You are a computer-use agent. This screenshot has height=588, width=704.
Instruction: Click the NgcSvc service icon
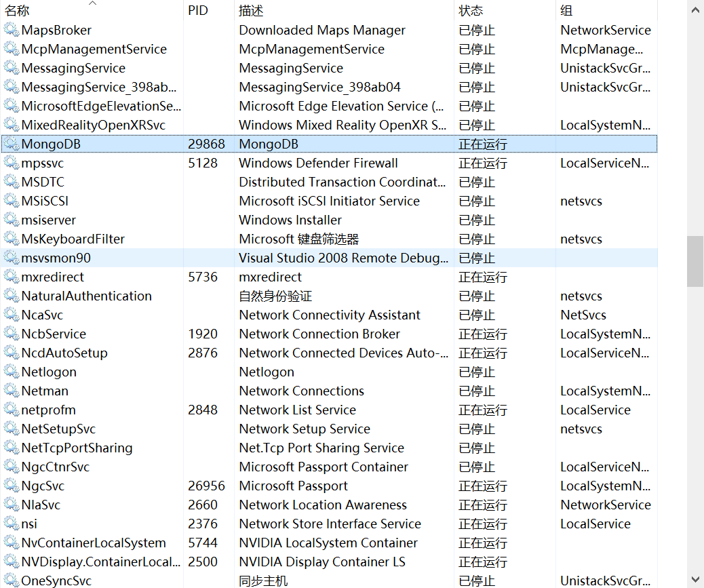coord(12,486)
